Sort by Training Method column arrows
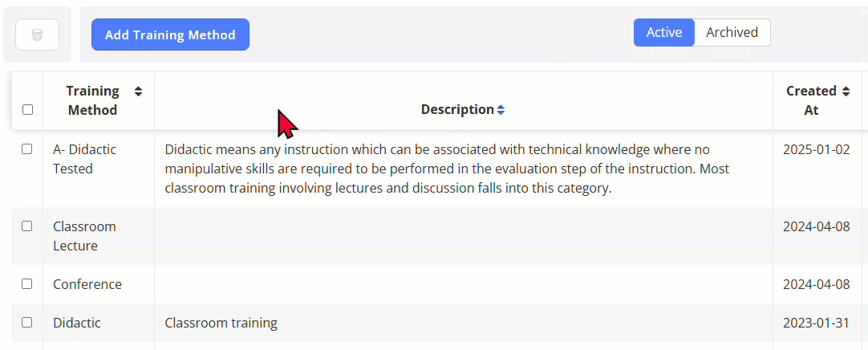The height and width of the screenshot is (350, 868). pos(139,92)
